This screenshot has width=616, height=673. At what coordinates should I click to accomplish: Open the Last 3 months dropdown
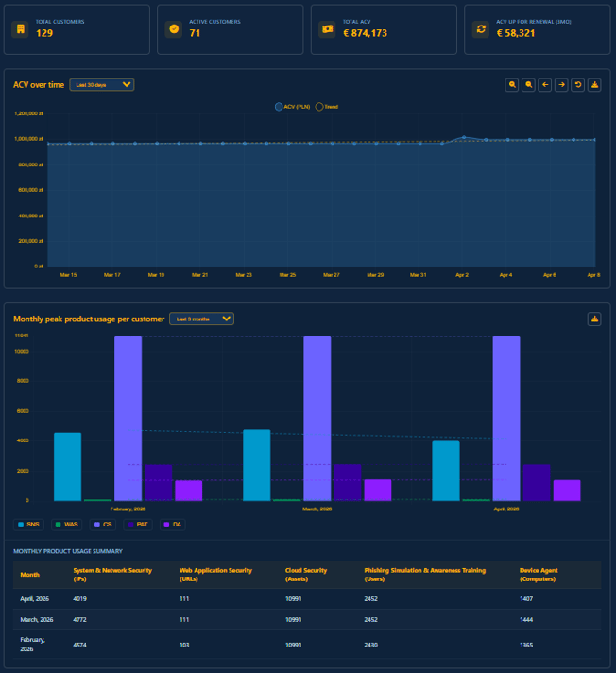pos(201,319)
